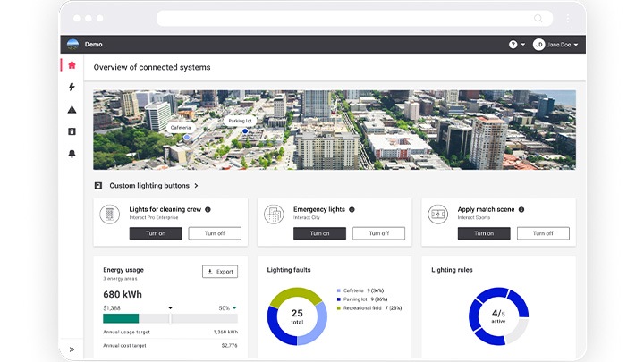Click the energy usage progress bar
The image size is (644, 362).
(x=170, y=318)
